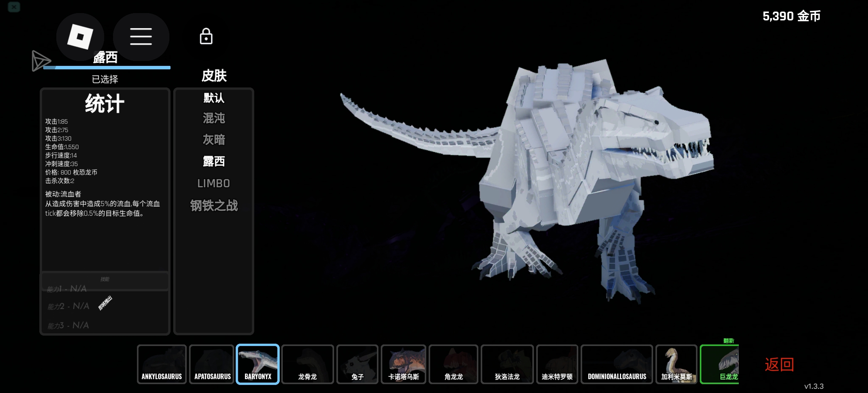Screen dimensions: 868x393
Task: Click the 能力3 - N/A ability slot
Action: (68, 326)
